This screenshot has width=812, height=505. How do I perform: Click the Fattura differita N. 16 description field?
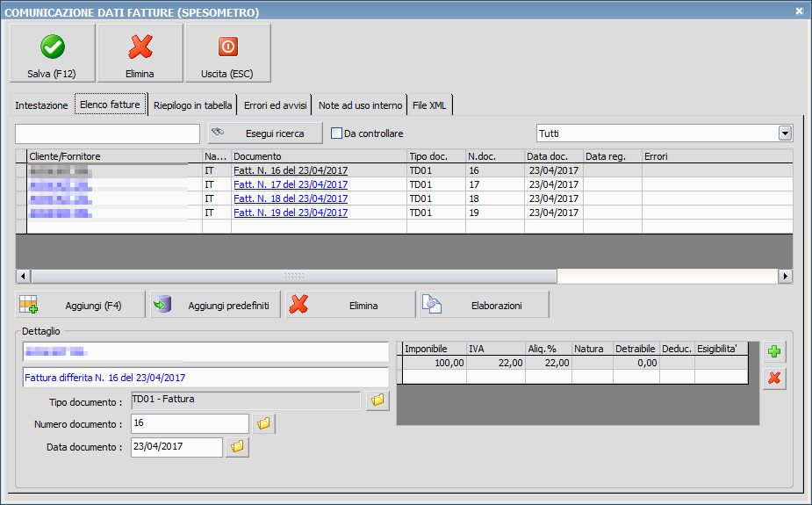[205, 378]
